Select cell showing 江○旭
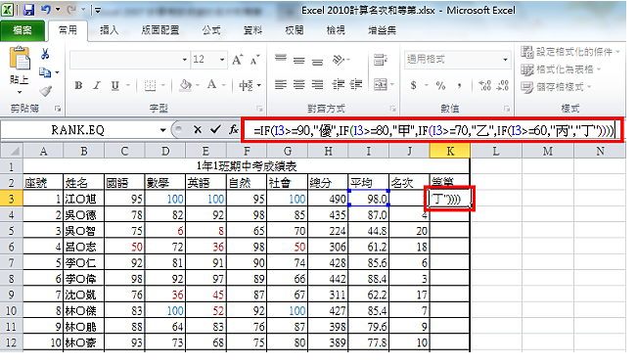Screen dimensions: 637x364 (84, 199)
